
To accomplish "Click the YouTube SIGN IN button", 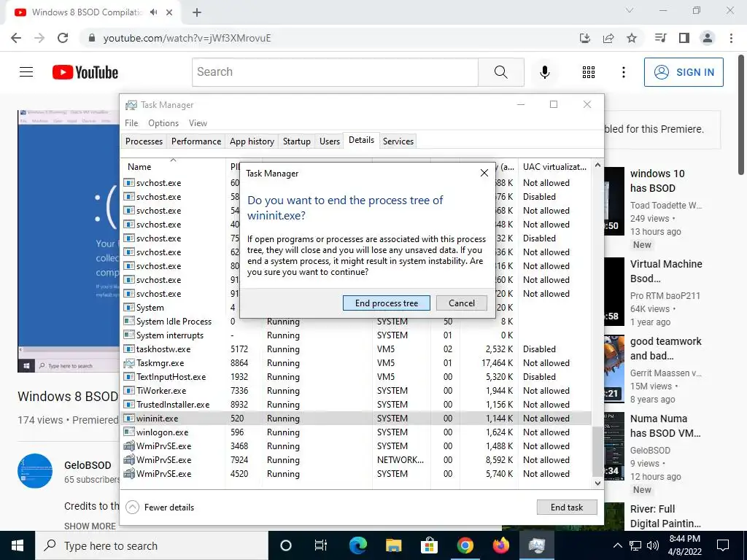I will pyautogui.click(x=684, y=72).
